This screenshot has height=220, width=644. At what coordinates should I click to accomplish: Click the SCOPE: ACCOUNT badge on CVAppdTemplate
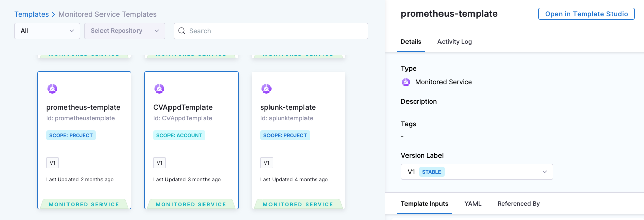[179, 135]
